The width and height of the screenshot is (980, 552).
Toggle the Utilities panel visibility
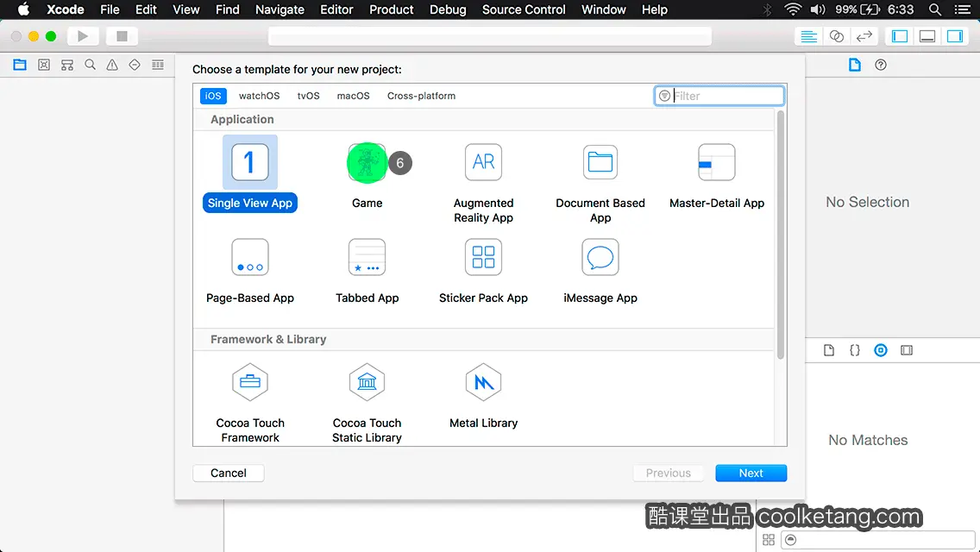pyautogui.click(x=955, y=36)
